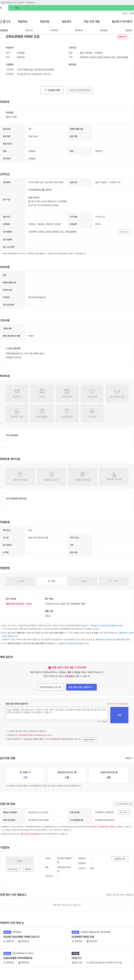This screenshot has height=980, width=134.
Task: Click the 통근버스 welfare icon
Action: tap(17, 393)
